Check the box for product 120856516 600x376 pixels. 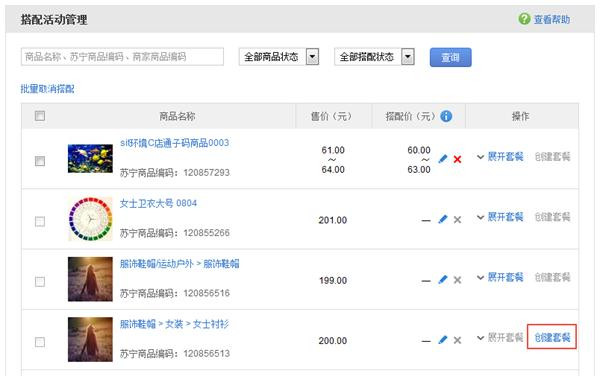pyautogui.click(x=40, y=282)
